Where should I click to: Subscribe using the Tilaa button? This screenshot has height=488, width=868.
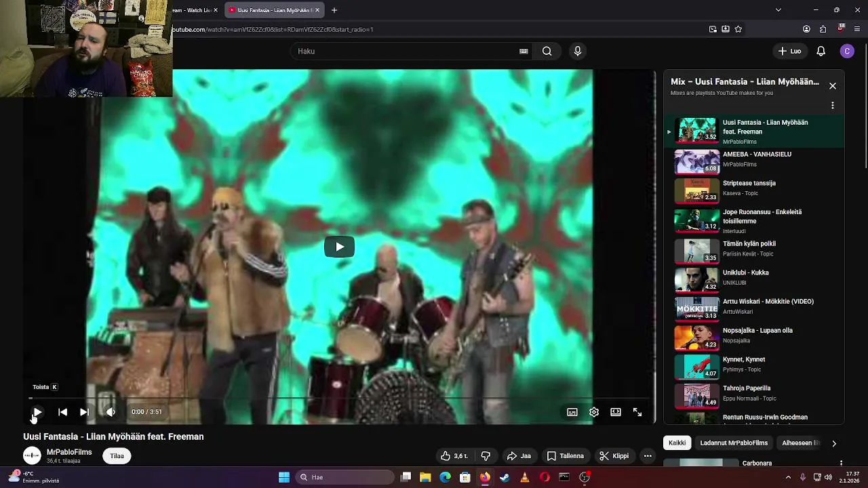(x=117, y=456)
